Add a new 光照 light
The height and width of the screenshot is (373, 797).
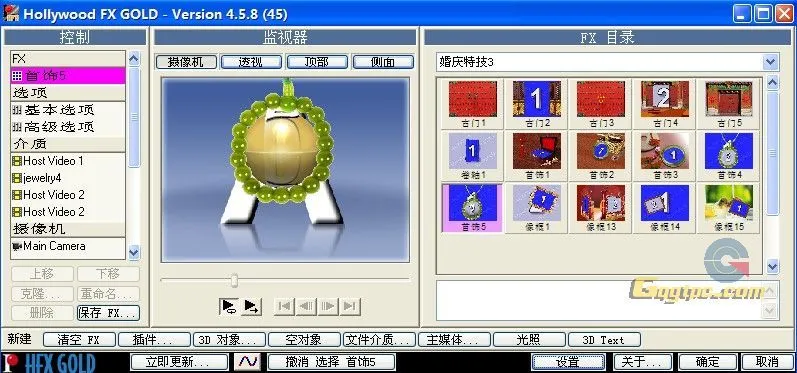pos(529,340)
